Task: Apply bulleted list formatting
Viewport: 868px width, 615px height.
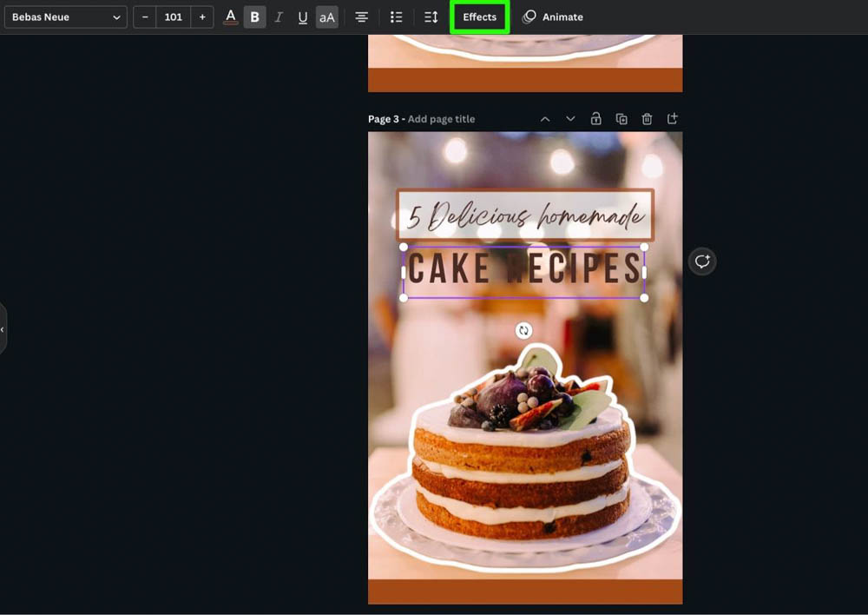Action: click(x=397, y=17)
